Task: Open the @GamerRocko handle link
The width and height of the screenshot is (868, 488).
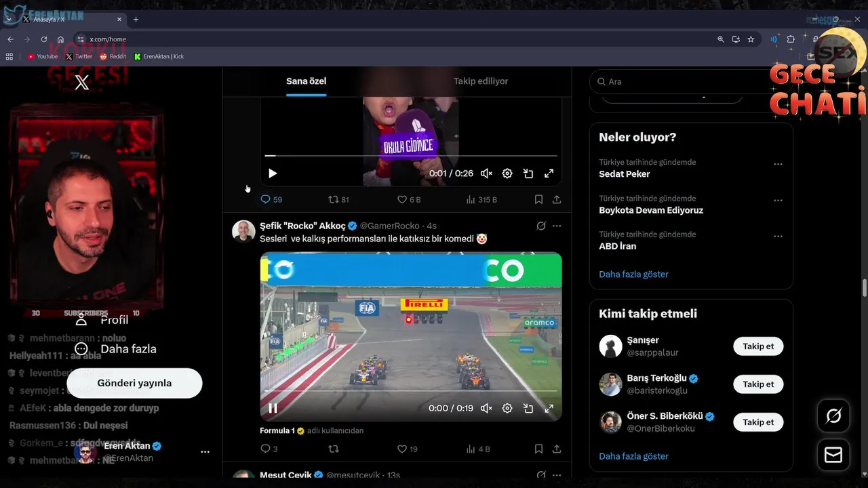Action: [x=389, y=226]
